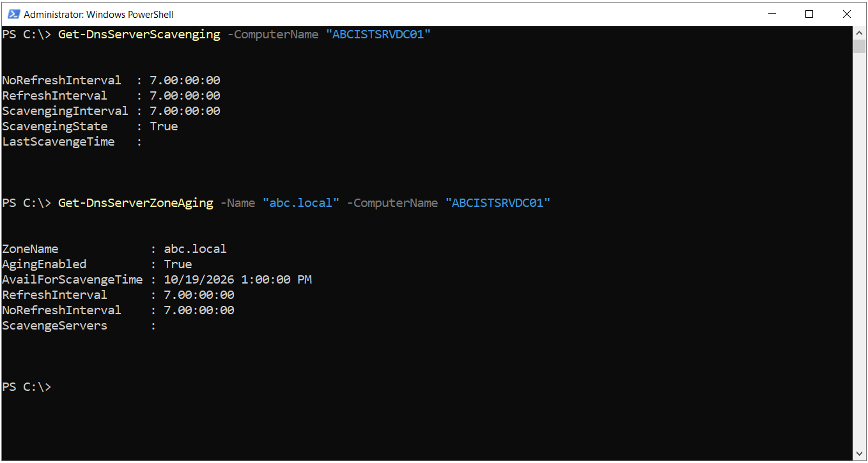The height and width of the screenshot is (463, 868).
Task: Click the 'ScavengeServers' output label
Action: [55, 326]
